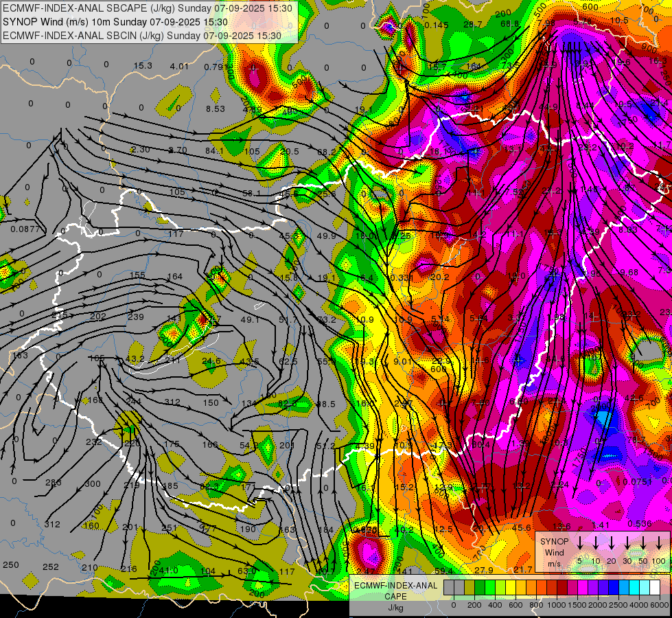The image size is (672, 618).
Task: Click the map value 84.1
Action: click(214, 151)
